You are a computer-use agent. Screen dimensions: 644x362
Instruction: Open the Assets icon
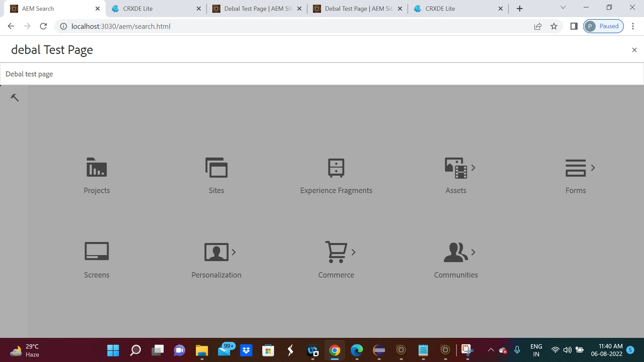pyautogui.click(x=455, y=168)
